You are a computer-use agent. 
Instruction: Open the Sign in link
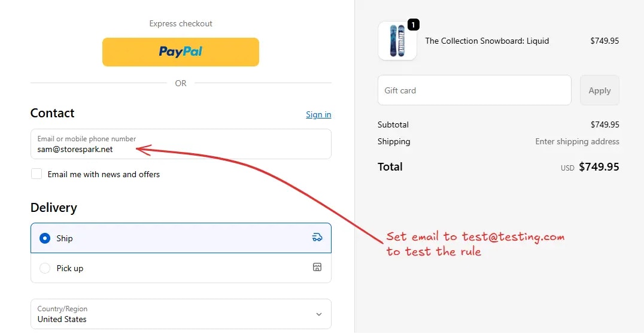pyautogui.click(x=318, y=114)
